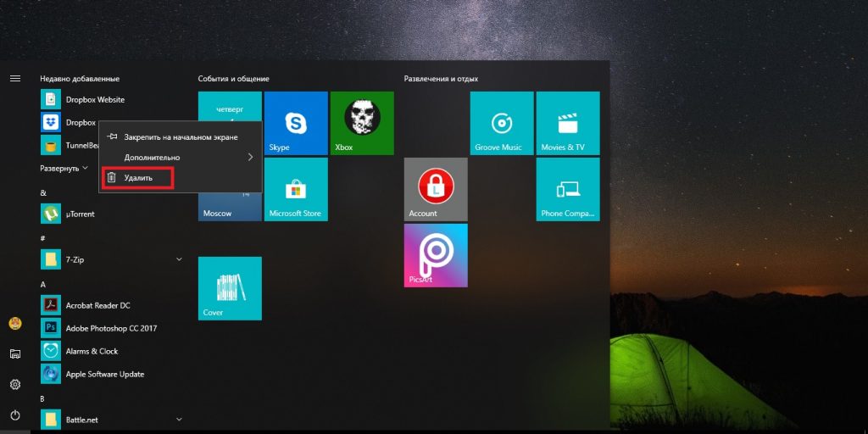Click the Power button icon

pos(15,415)
